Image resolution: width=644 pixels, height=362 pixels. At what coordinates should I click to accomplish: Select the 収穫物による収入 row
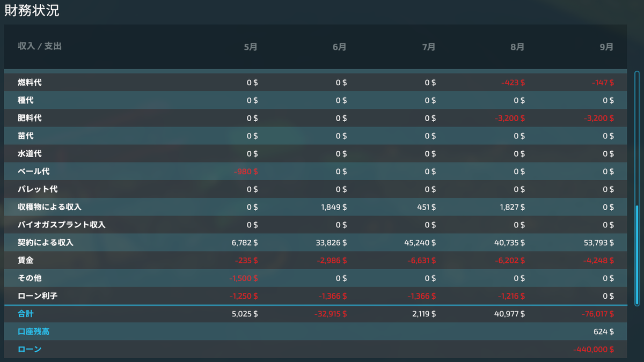(x=316, y=207)
